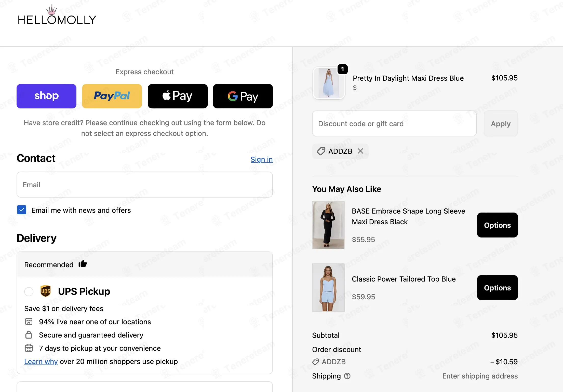This screenshot has width=563, height=392.
Task: Click the Hello Molly logo
Action: [x=57, y=15]
